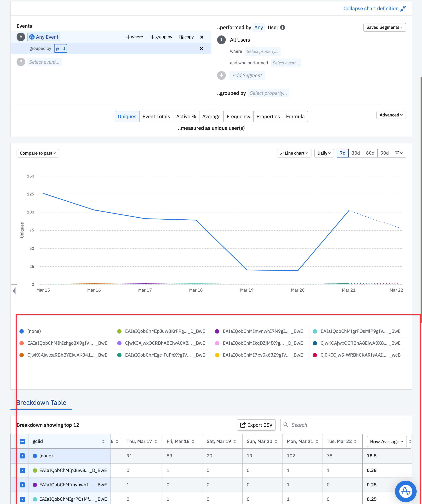Remove the Any Event row with X
Screen dimensions: 422x504
coord(201,37)
